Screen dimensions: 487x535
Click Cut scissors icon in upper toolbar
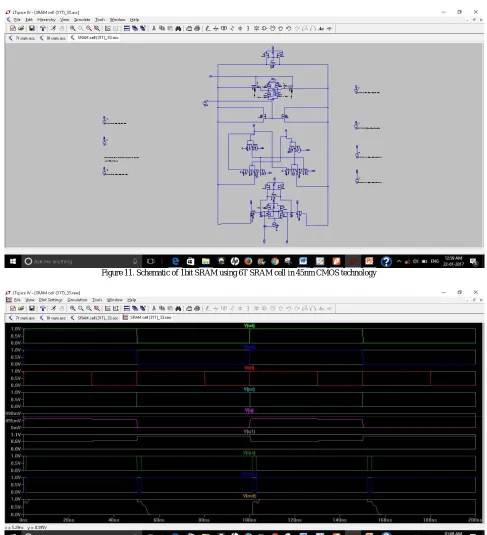coord(154,28)
